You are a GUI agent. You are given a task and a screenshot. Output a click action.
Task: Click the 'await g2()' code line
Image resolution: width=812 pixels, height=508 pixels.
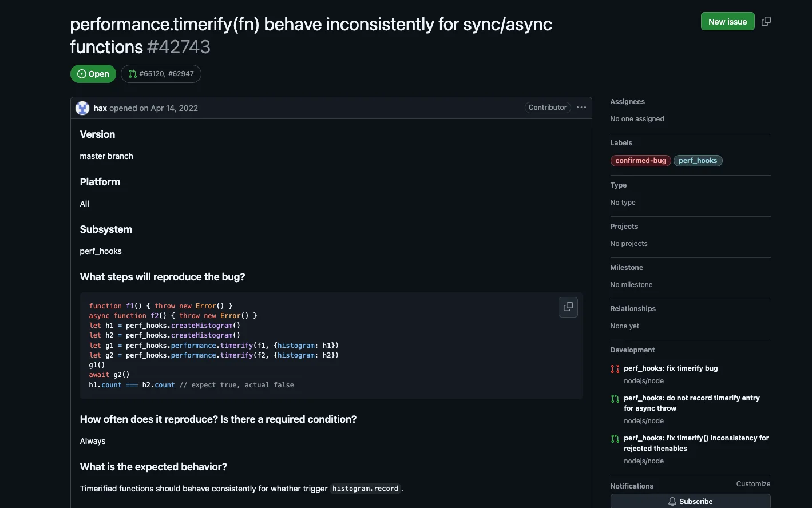pos(109,375)
